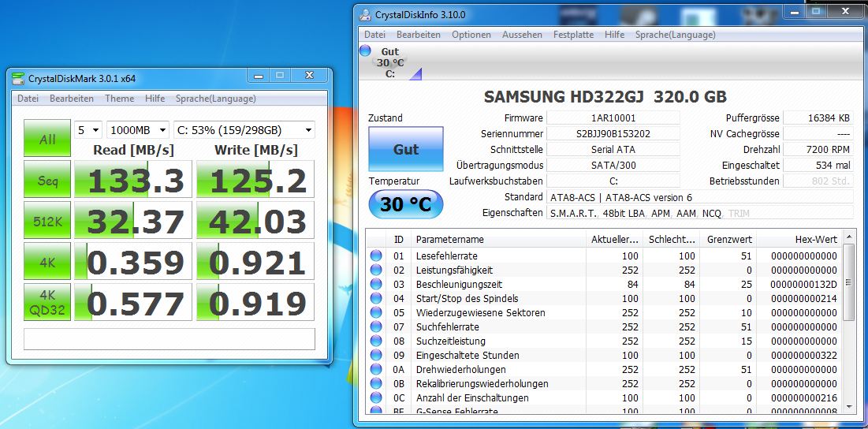Click the 4K QD32 write result 0.919
The width and height of the screenshot is (868, 429).
(255, 302)
